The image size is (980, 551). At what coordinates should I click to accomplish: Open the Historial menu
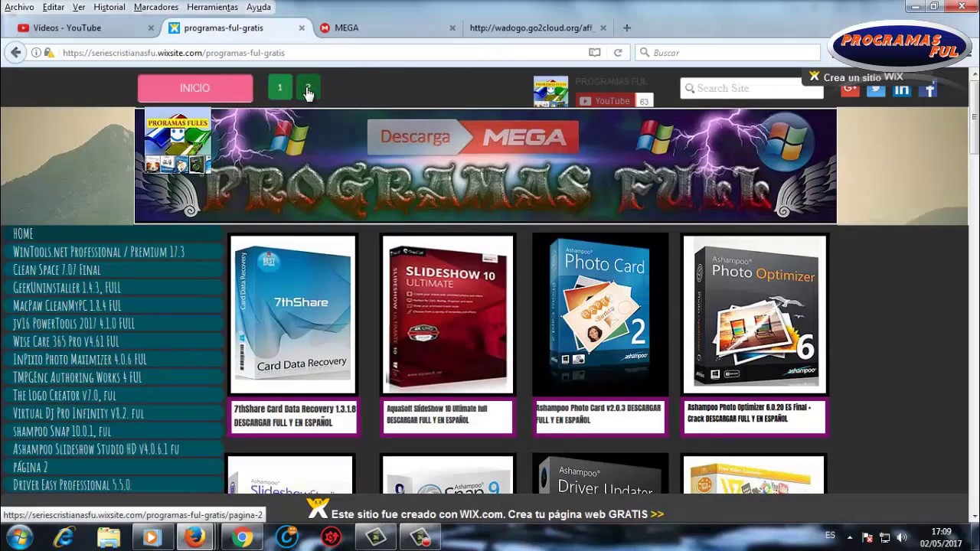(x=109, y=7)
